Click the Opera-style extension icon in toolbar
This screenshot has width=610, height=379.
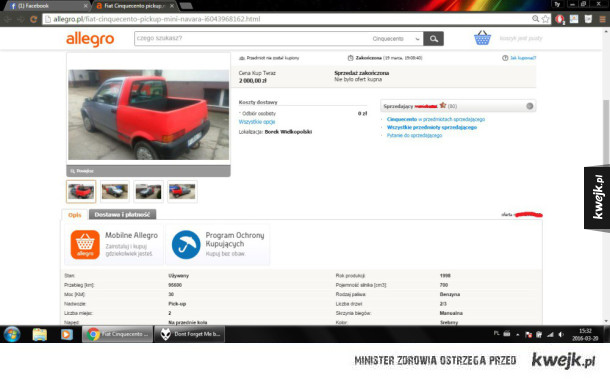[x=559, y=19]
